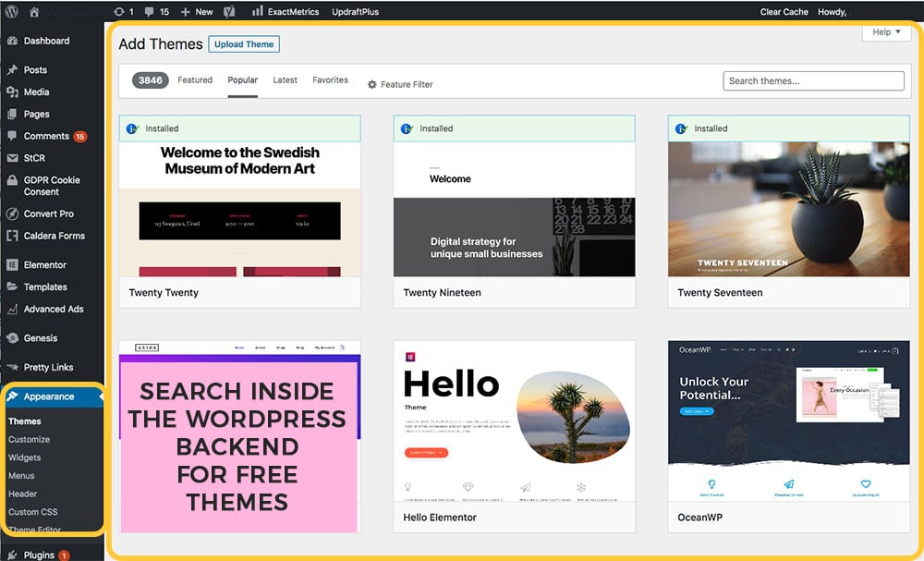
Task: Open UpdraftPlus in admin bar
Action: [x=355, y=11]
